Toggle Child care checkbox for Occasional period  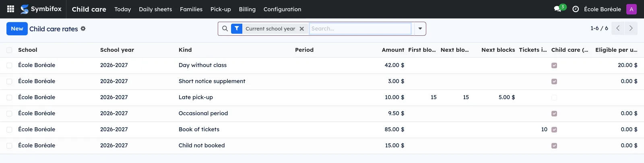pyautogui.click(x=554, y=114)
